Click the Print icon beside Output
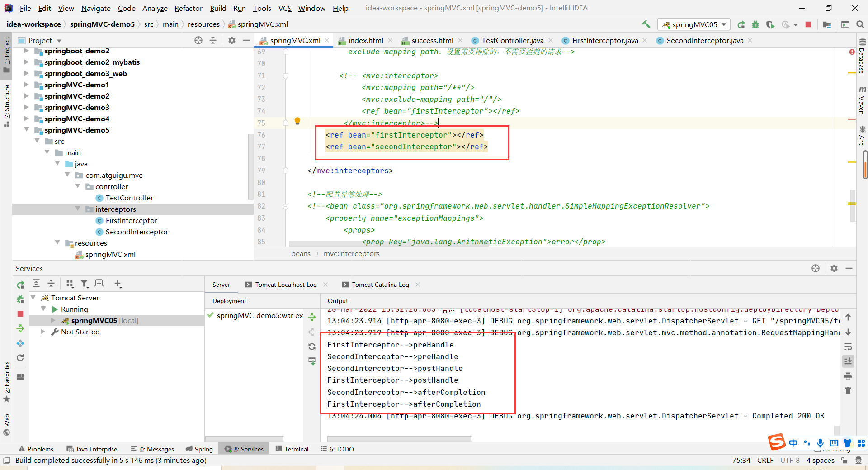Viewport: 868px width, 470px height. point(848,376)
